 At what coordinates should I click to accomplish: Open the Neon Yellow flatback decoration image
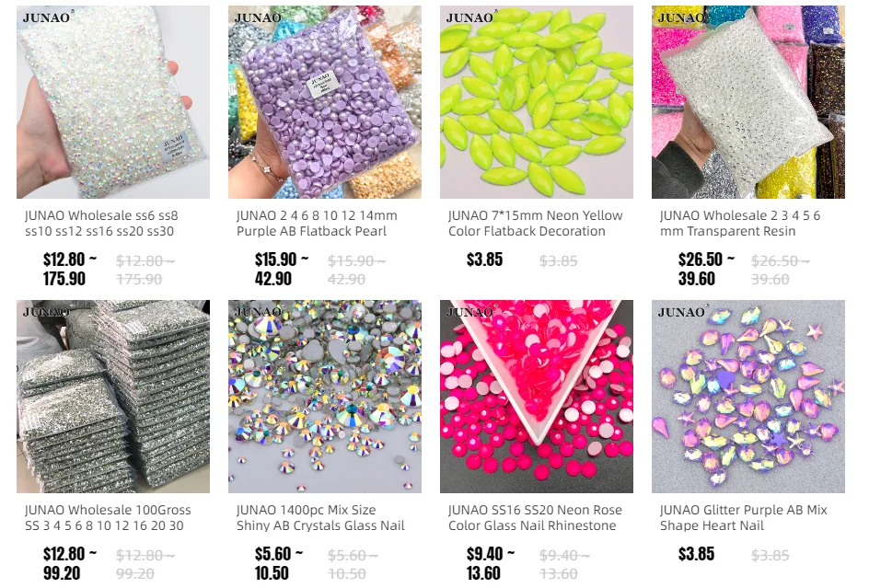click(537, 102)
